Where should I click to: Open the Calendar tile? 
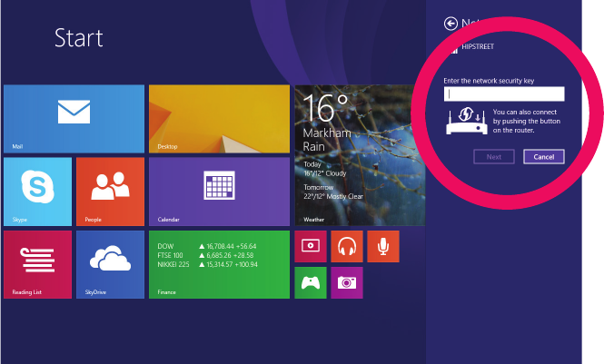(219, 192)
